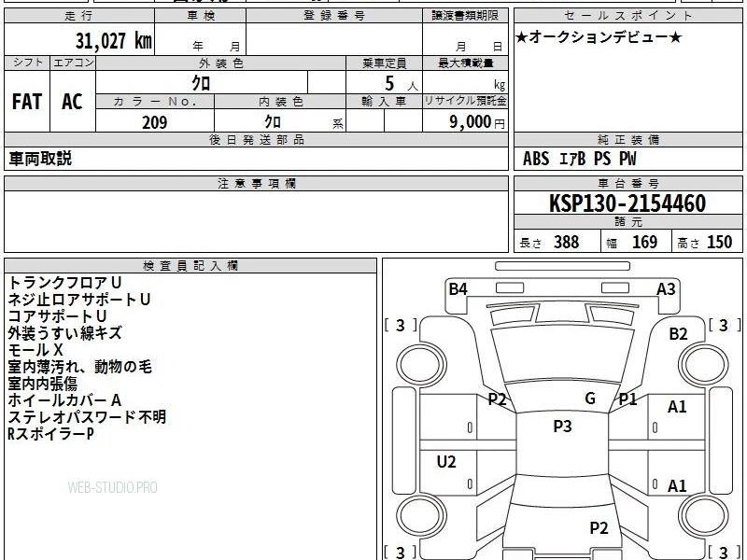This screenshot has height=560, width=747.
Task: Click the リサイクル預託金 header
Action: tap(465, 101)
